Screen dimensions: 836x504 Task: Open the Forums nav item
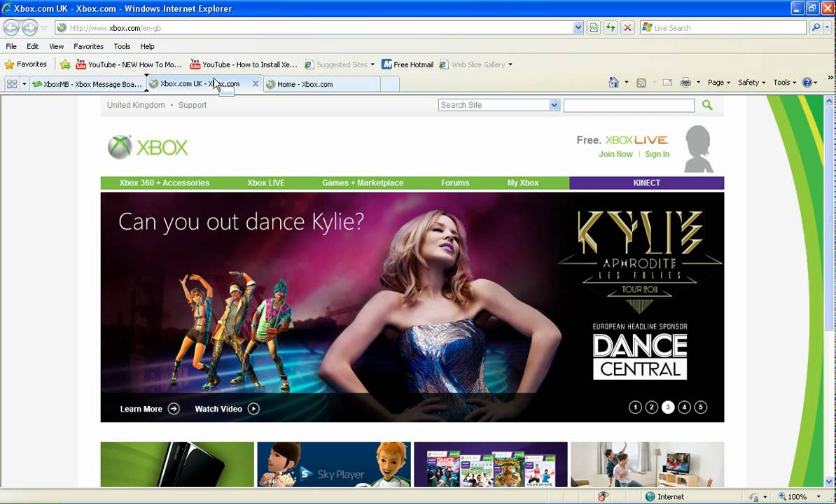455,183
